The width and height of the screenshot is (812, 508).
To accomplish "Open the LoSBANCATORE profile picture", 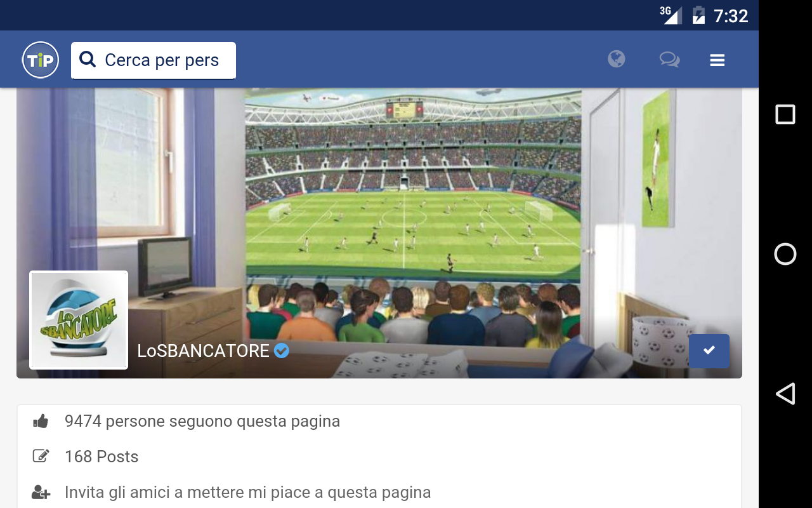I will coord(79,320).
